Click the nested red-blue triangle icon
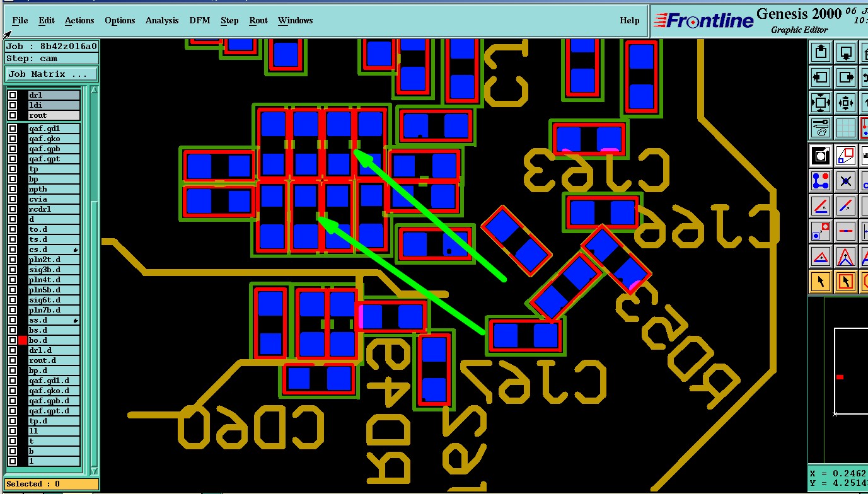Viewport: 868px width, 494px height. pyautogui.click(x=846, y=256)
